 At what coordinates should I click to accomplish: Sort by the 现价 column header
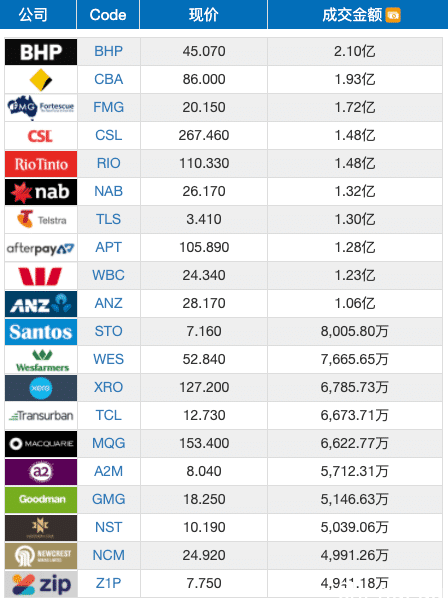coord(203,15)
